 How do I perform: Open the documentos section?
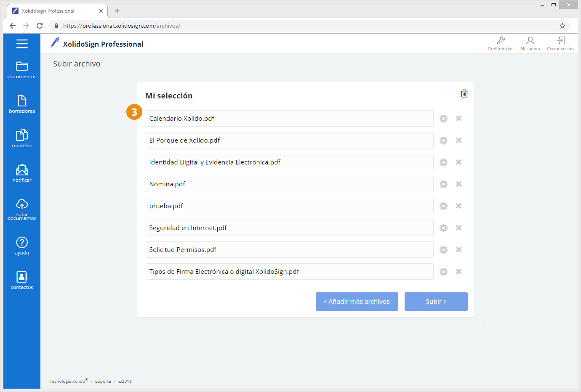[22, 70]
